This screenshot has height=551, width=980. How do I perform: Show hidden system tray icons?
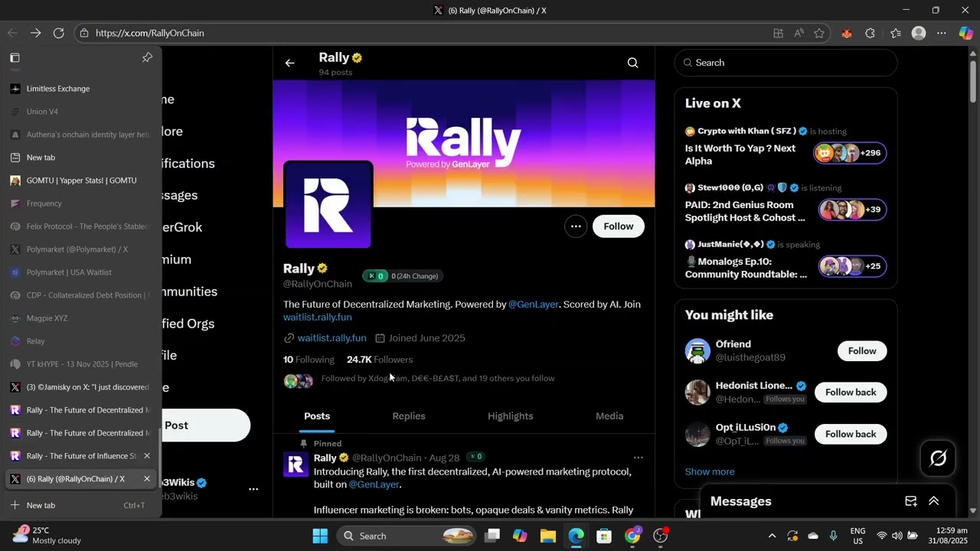click(x=772, y=536)
